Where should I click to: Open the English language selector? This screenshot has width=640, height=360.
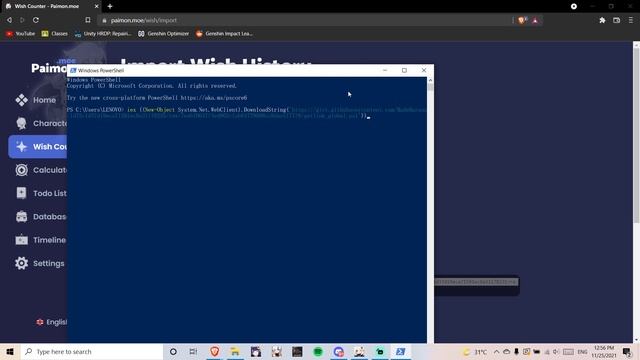[x=51, y=322]
